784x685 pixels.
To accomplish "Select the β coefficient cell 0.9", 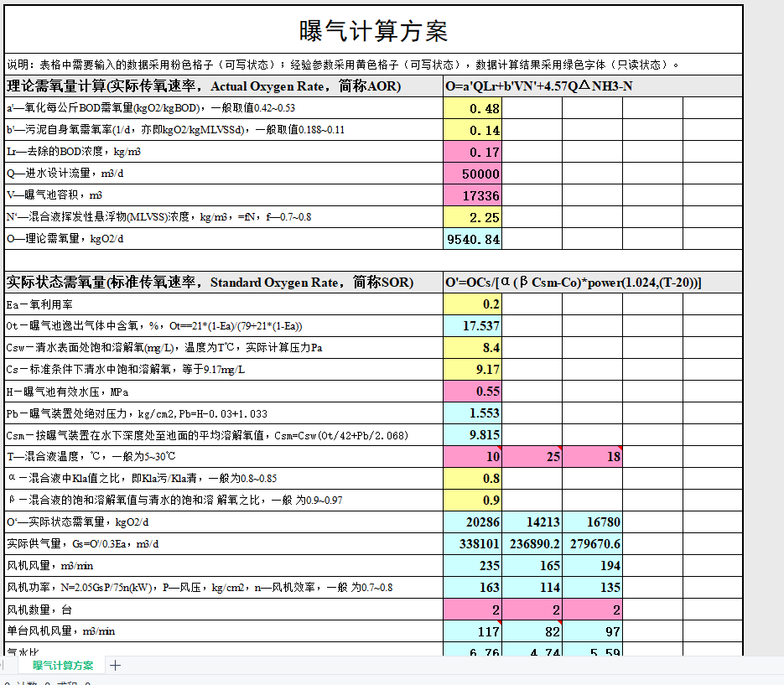I will (x=473, y=500).
